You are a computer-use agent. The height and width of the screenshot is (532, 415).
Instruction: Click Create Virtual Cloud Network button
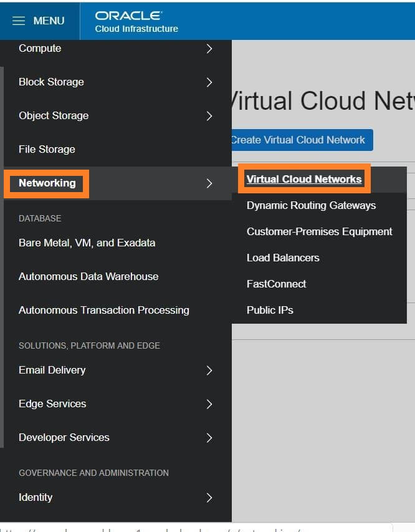click(302, 140)
